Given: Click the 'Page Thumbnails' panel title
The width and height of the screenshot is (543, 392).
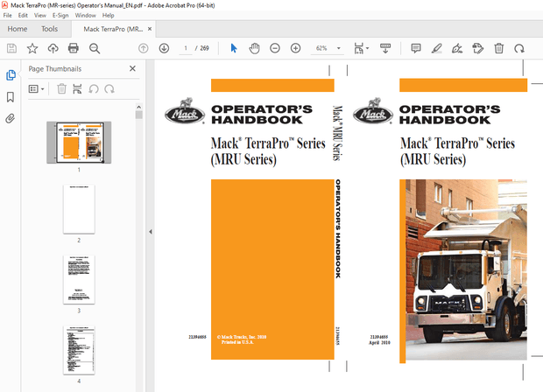Looking at the screenshot, I should click(x=54, y=69).
